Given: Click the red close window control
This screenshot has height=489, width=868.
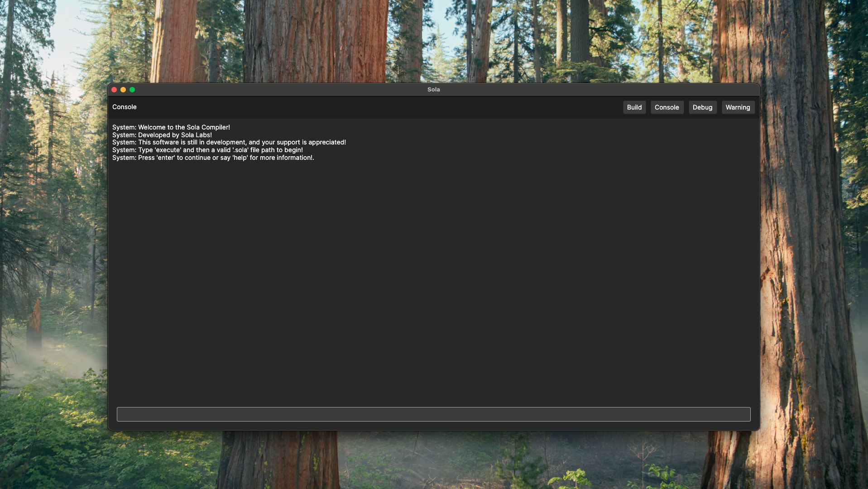Looking at the screenshot, I should click(x=114, y=90).
